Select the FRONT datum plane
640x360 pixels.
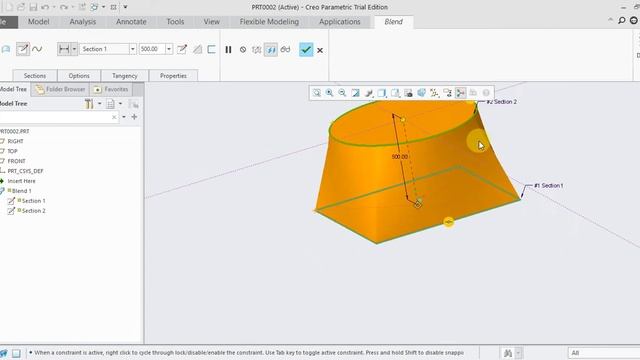16,161
